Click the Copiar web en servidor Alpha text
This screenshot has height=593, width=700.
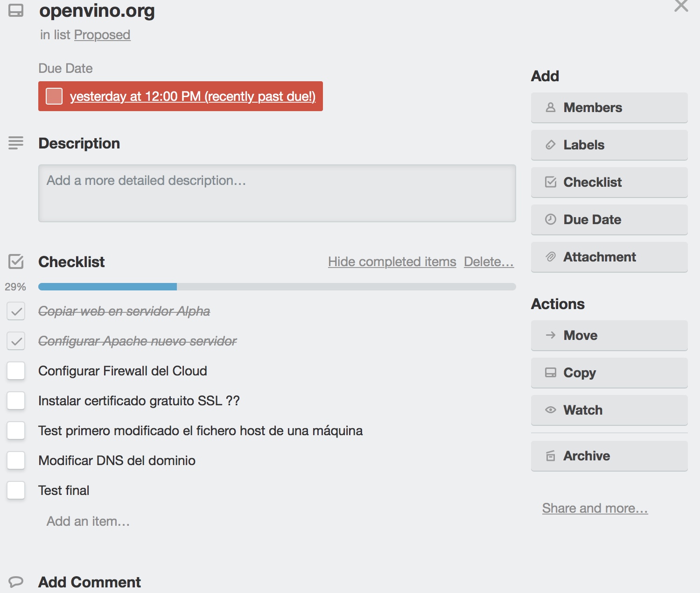[124, 311]
